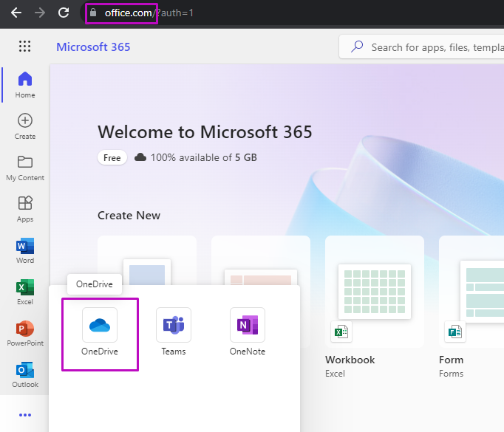The image size is (504, 432).
Task: Click the Microsoft 365 title link
Action: click(93, 47)
